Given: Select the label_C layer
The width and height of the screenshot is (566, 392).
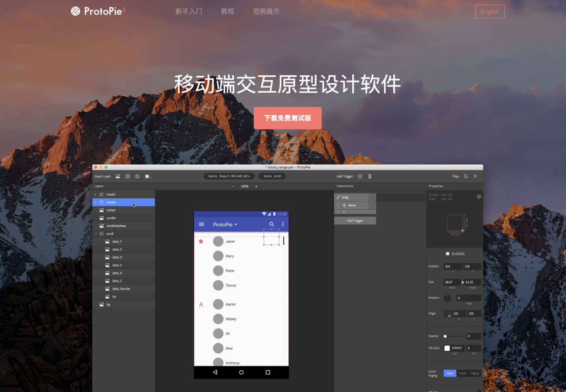Looking at the screenshot, I should coord(124,281).
